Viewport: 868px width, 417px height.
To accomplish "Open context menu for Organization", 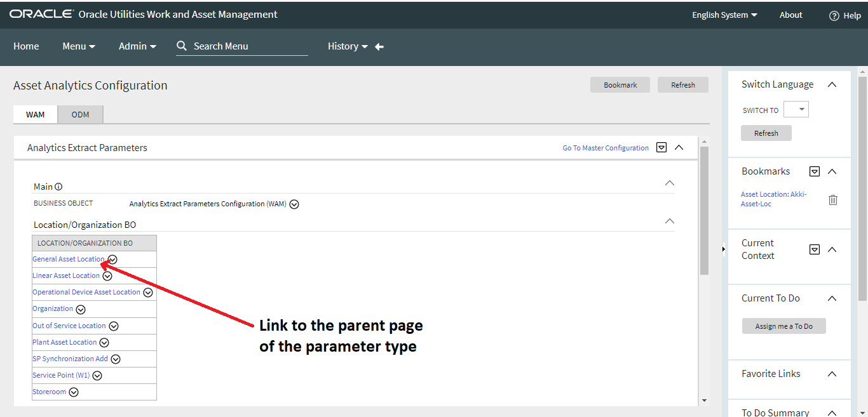I will click(x=81, y=308).
